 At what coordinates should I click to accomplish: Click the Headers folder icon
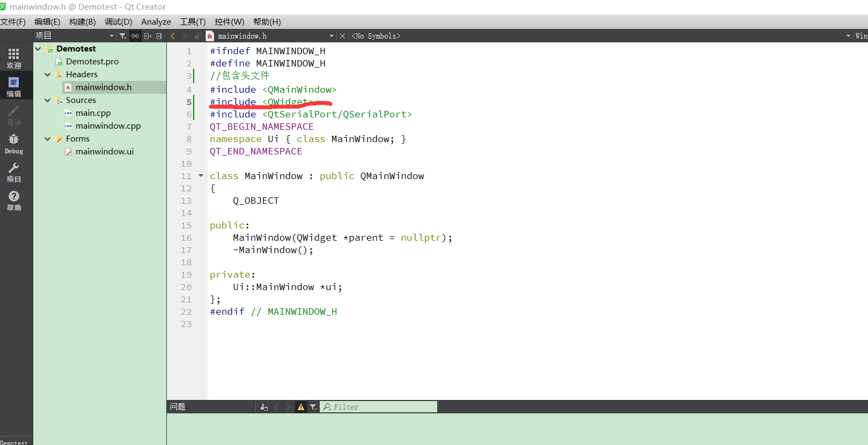59,75
